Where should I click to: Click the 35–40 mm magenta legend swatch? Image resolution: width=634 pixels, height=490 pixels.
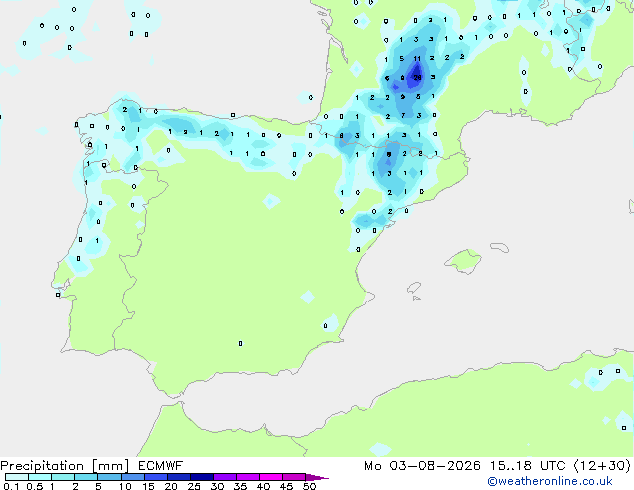(247, 477)
